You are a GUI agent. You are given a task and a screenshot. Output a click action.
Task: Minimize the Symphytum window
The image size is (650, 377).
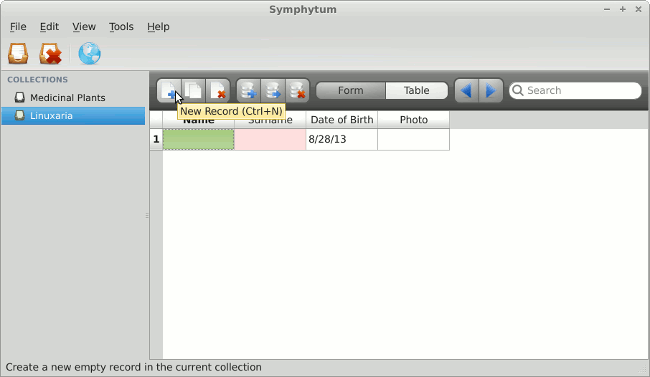point(607,9)
